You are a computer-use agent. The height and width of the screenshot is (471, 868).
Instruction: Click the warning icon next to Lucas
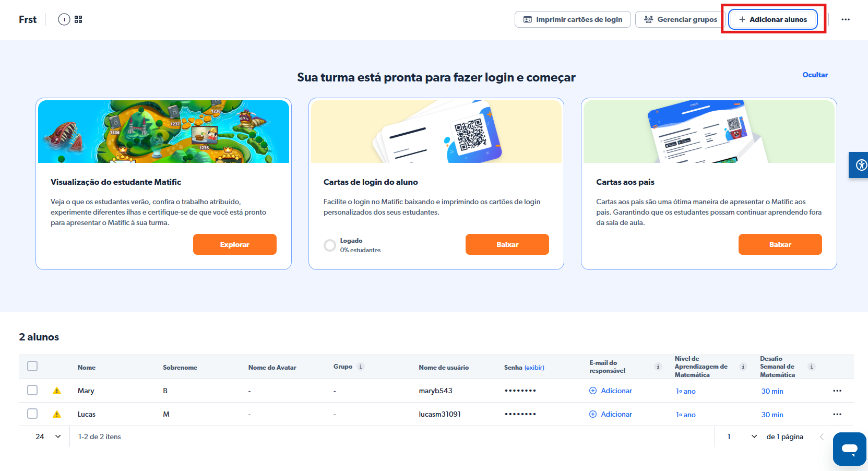tap(57, 414)
